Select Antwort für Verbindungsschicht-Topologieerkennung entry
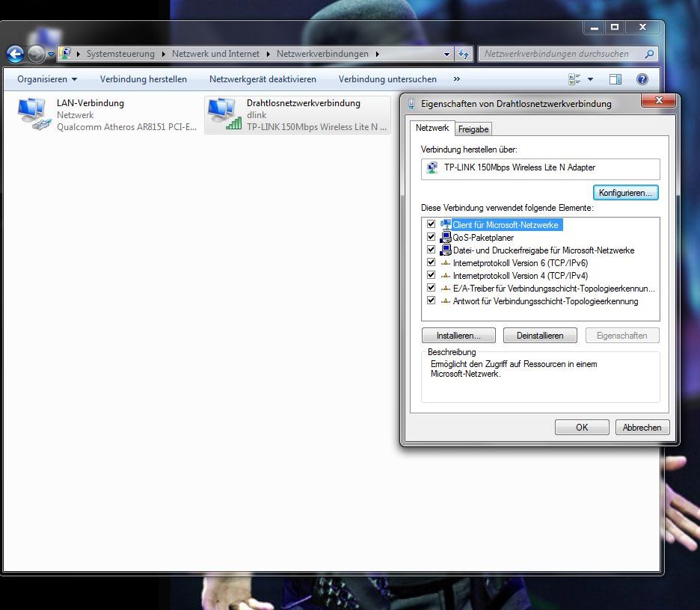This screenshot has height=610, width=700. click(545, 301)
